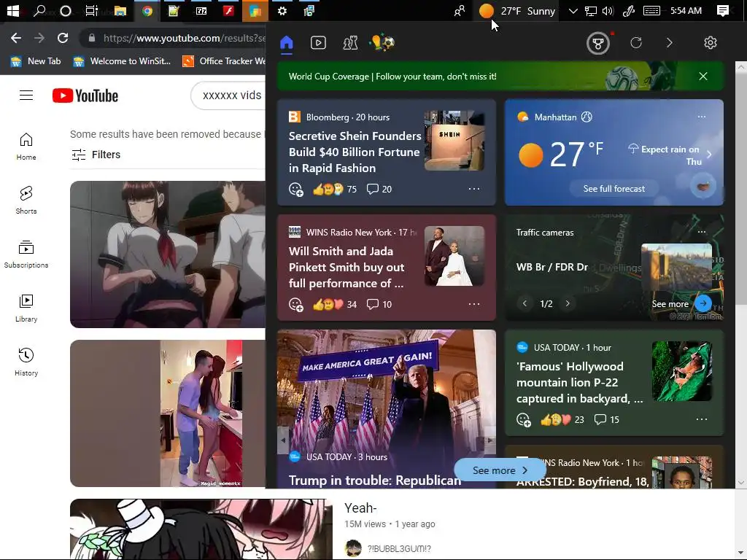Open taskbar settings gear app
The width and height of the screenshot is (747, 560).
click(x=282, y=10)
